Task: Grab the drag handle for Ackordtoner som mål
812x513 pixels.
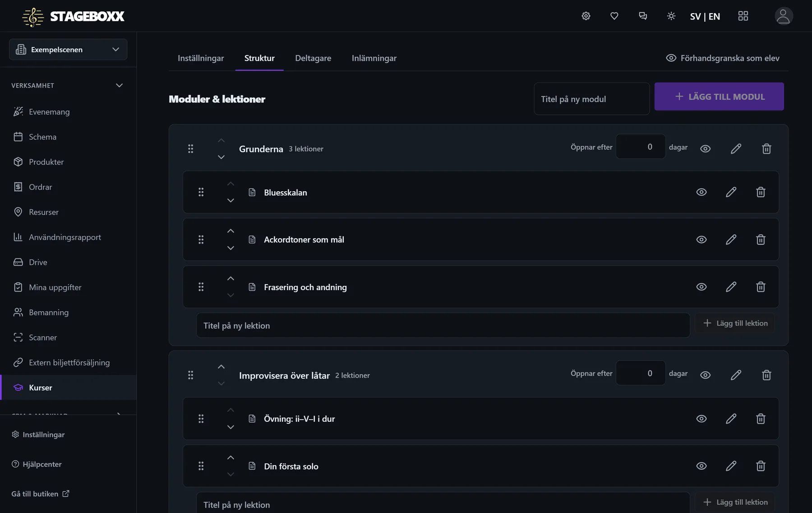Action: tap(201, 240)
